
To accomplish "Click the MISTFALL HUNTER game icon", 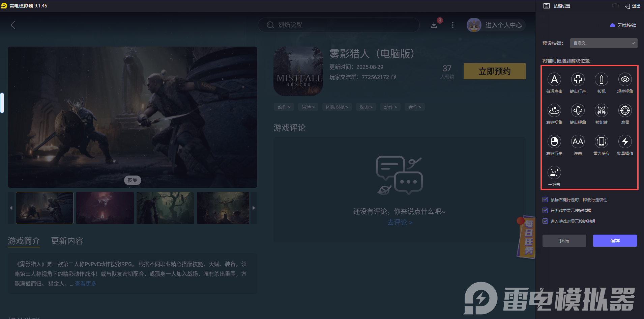I will [x=298, y=71].
